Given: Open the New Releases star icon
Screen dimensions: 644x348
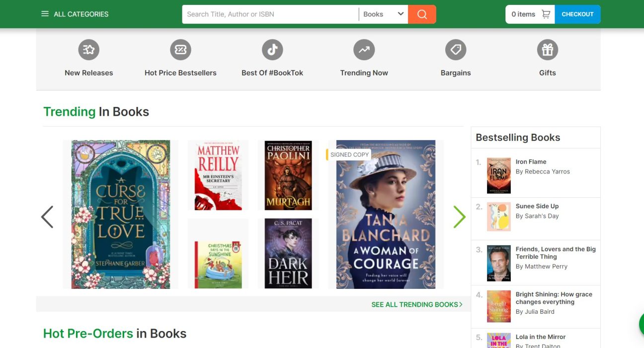Looking at the screenshot, I should click(89, 50).
